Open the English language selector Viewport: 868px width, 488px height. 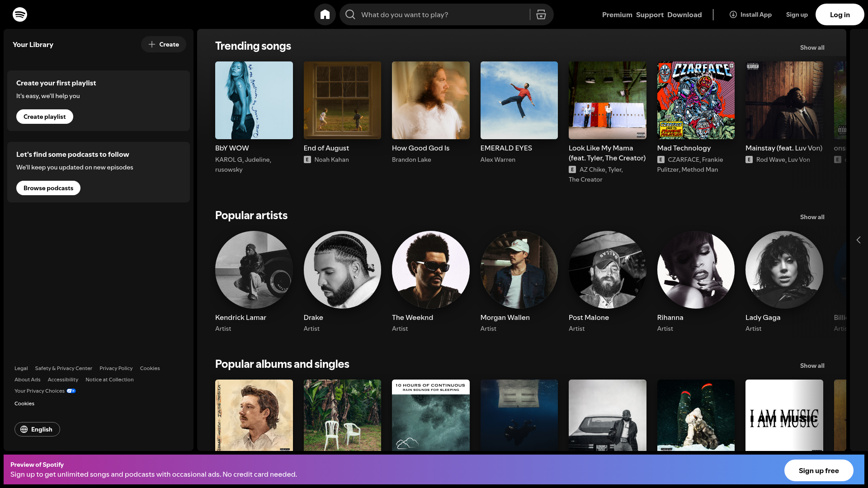(x=37, y=429)
